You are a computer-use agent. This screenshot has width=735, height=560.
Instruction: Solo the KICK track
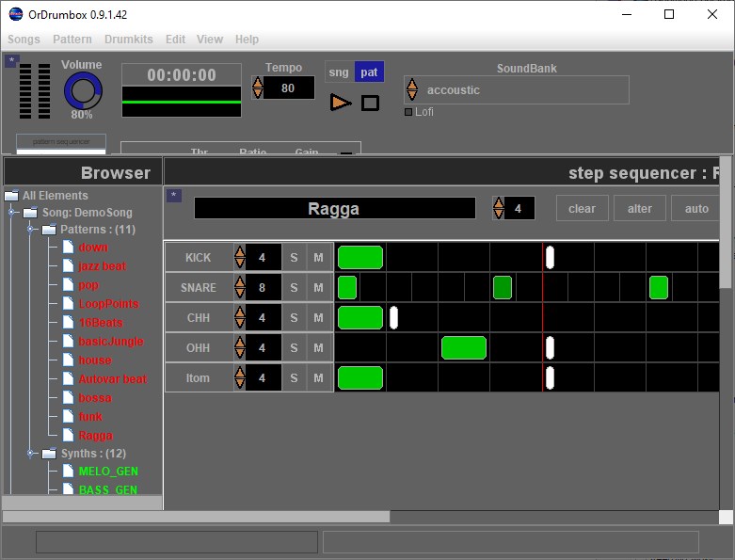(294, 257)
